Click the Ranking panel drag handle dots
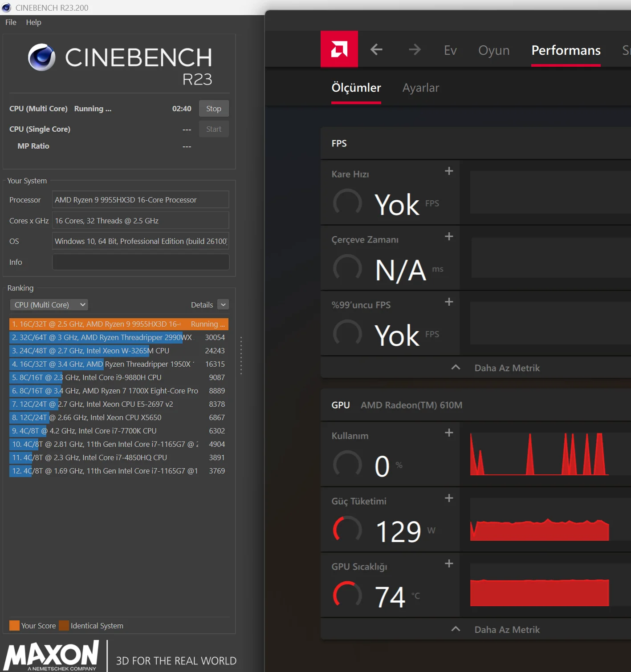 pos(241,356)
